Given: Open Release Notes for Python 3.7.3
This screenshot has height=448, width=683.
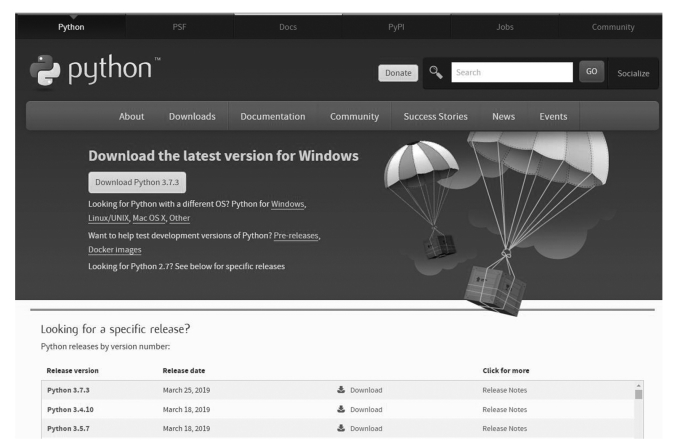Looking at the screenshot, I should tap(504, 390).
